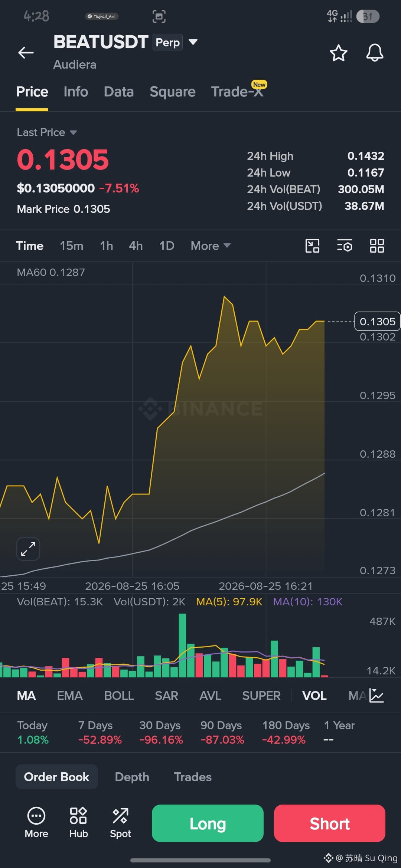This screenshot has width=401, height=868.
Task: Select the 15m chart interval
Action: tap(72, 246)
